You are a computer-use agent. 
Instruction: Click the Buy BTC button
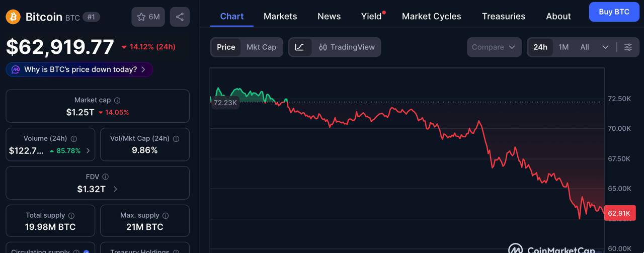click(614, 12)
